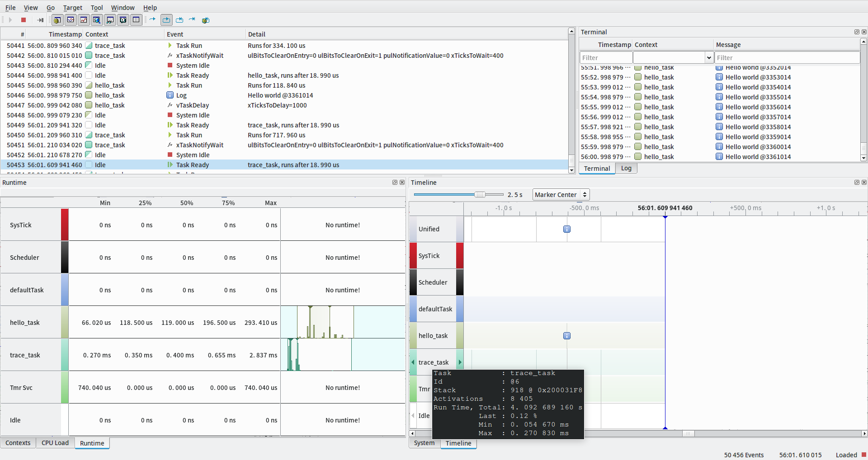
Task: Switch to the Log tab in the Terminal panel
Action: click(x=627, y=168)
